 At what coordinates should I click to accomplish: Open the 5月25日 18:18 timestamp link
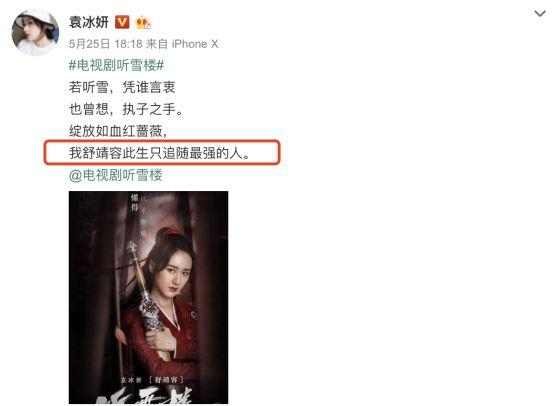coord(105,44)
